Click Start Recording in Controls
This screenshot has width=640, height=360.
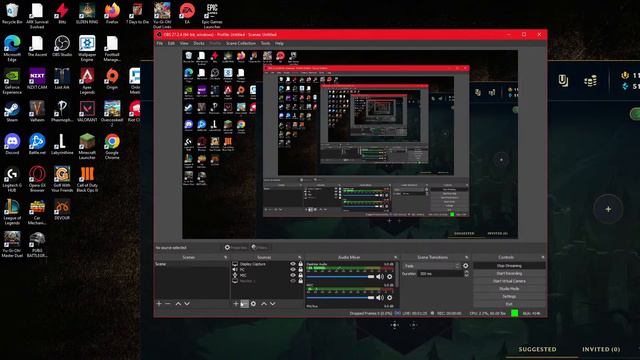coord(509,273)
